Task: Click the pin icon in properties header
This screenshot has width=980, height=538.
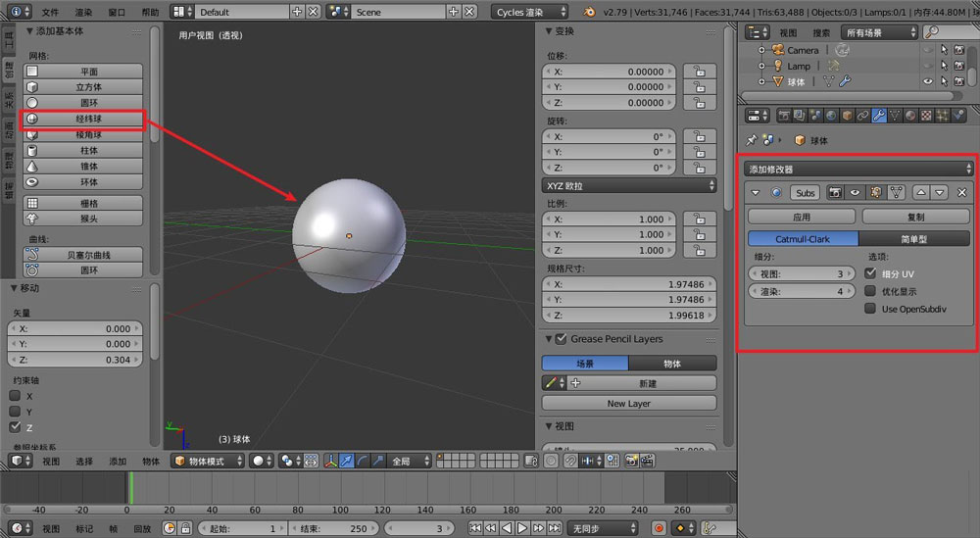Action: 752,140
